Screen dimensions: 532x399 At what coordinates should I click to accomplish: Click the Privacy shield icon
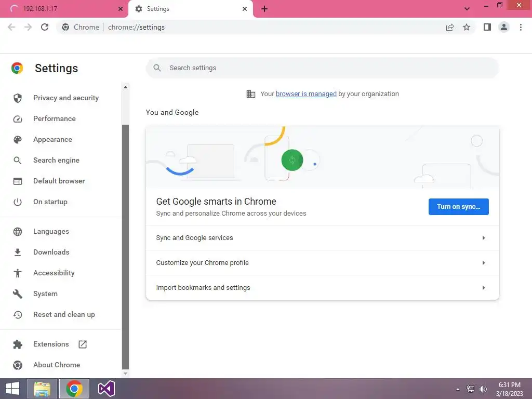click(18, 98)
